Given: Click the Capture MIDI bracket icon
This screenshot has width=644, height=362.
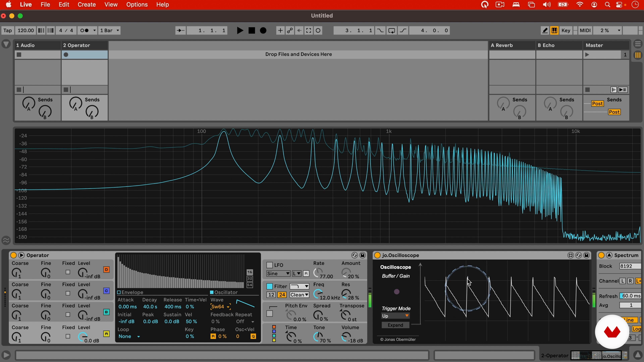Looking at the screenshot, I should tap(309, 31).
